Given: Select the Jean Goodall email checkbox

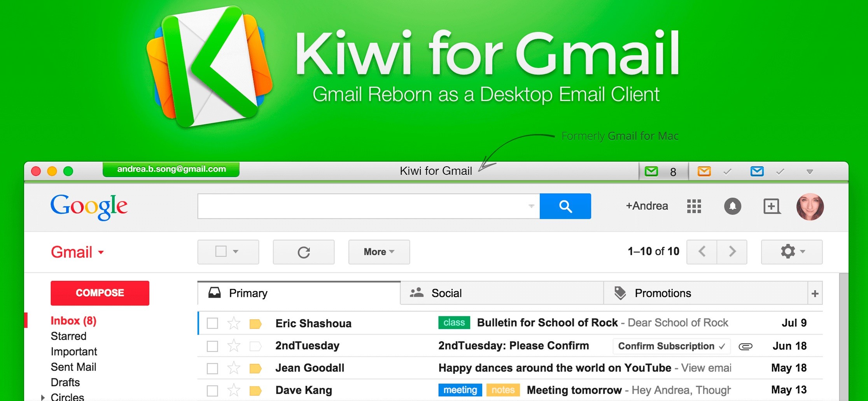Looking at the screenshot, I should (x=212, y=368).
